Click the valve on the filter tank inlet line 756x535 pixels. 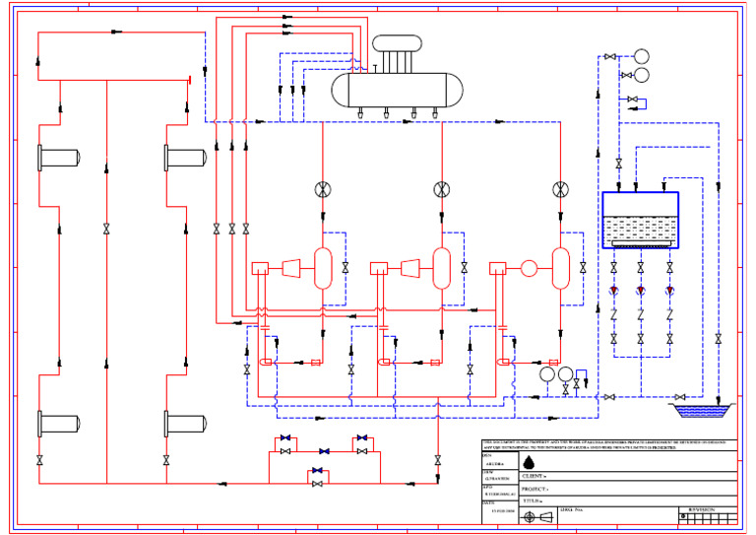click(619, 164)
